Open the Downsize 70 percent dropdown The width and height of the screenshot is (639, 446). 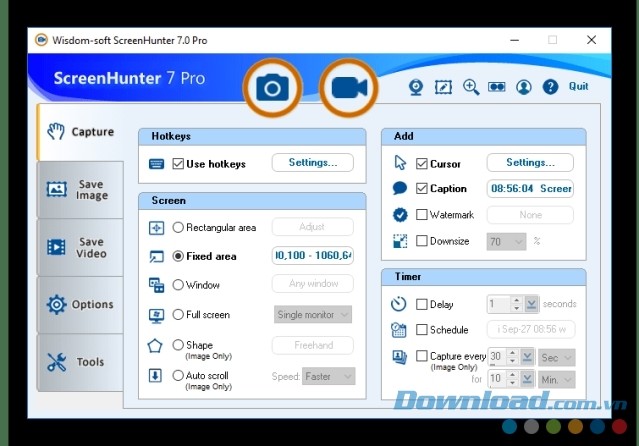(x=506, y=242)
